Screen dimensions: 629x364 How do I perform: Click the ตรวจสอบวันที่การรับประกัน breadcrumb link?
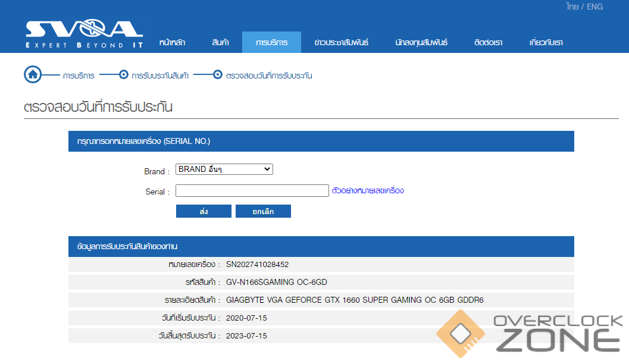coord(269,76)
